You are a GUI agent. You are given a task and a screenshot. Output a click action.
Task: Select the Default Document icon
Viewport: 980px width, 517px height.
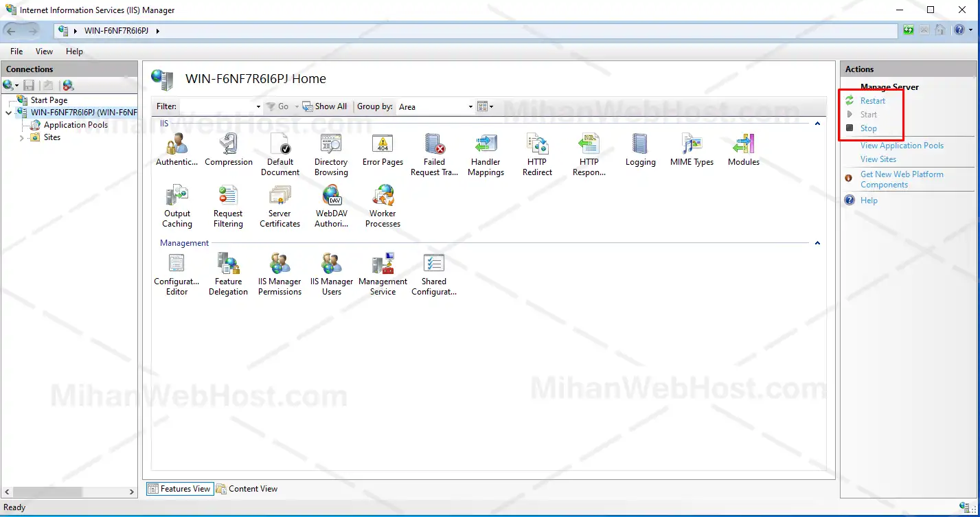click(x=280, y=146)
